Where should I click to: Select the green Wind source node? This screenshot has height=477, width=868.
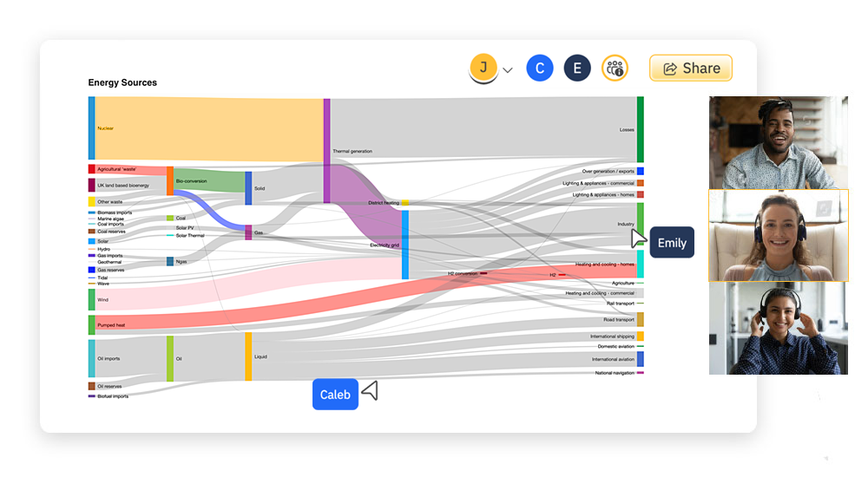(91, 299)
